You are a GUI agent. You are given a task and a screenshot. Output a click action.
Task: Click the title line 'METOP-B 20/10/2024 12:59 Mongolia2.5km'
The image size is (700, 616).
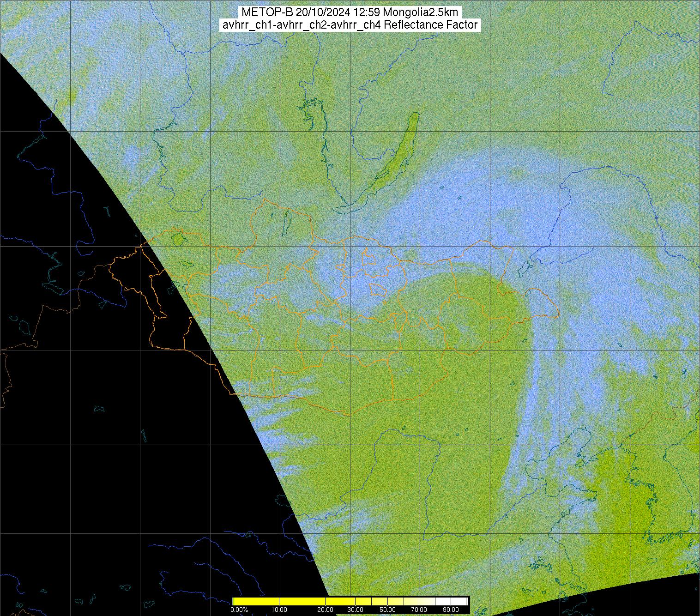[x=350, y=12]
